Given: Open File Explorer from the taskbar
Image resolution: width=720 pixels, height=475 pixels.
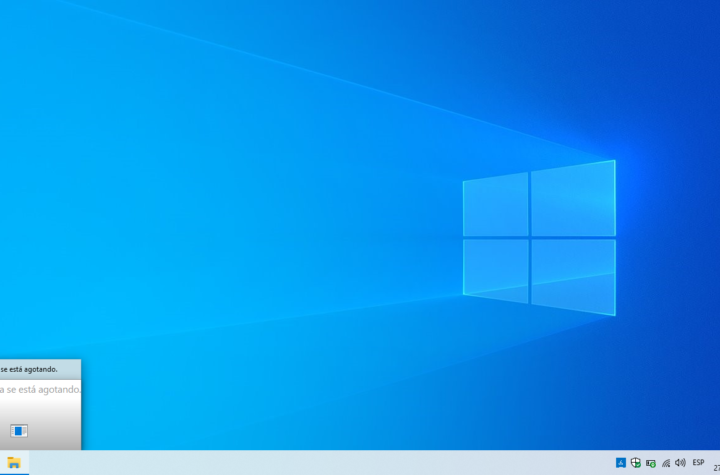Looking at the screenshot, I should click(14, 463).
